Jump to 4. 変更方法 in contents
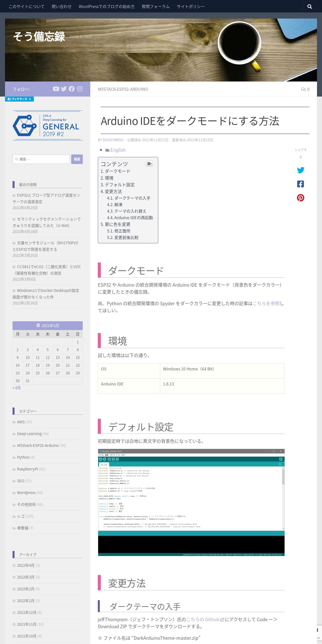This screenshot has height=644, width=322. click(x=111, y=192)
